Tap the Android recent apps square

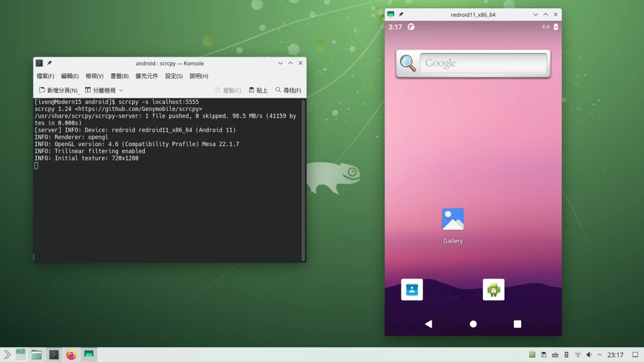click(518, 324)
